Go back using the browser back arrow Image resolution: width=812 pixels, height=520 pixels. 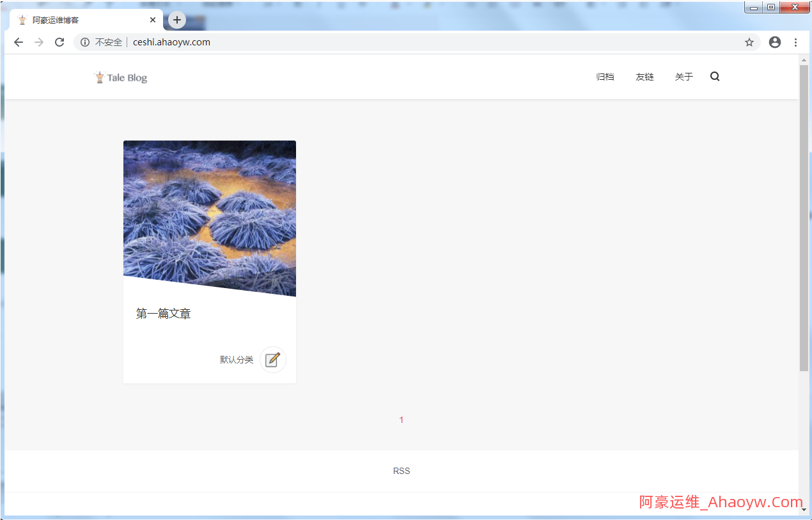pos(19,42)
